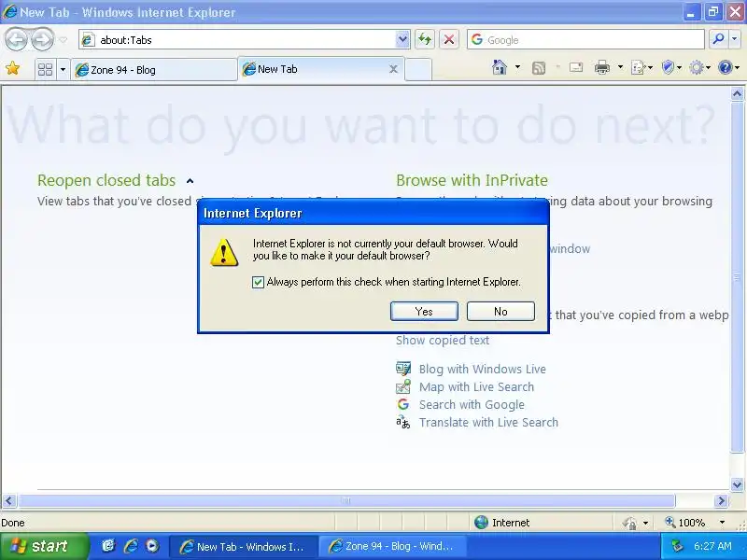This screenshot has width=747, height=560.
Task: Click the 6:27 AM clock
Action: click(x=712, y=546)
